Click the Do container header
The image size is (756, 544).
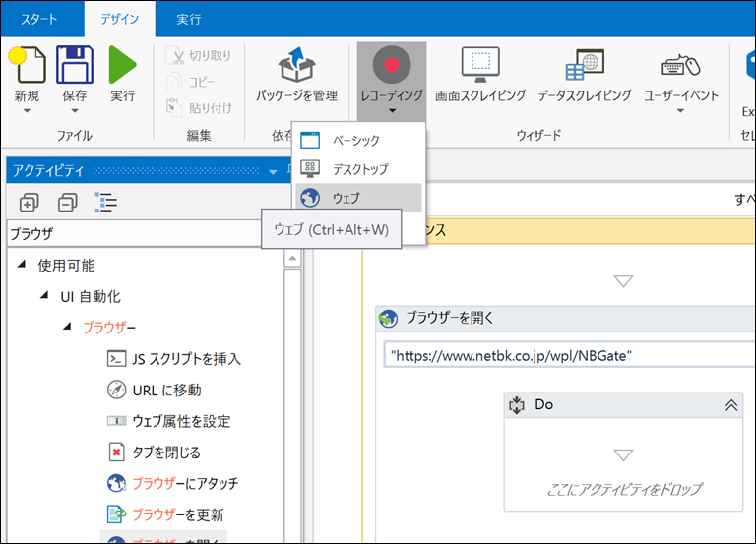point(623,405)
